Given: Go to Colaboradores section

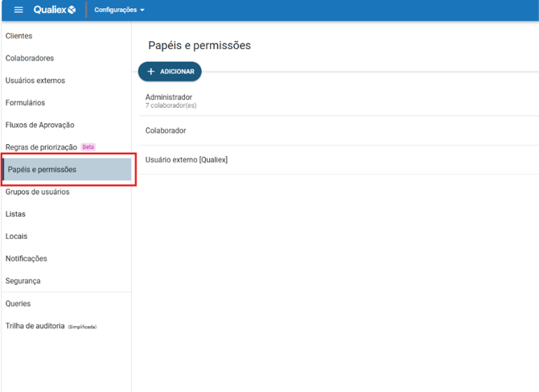Looking at the screenshot, I should pos(30,59).
